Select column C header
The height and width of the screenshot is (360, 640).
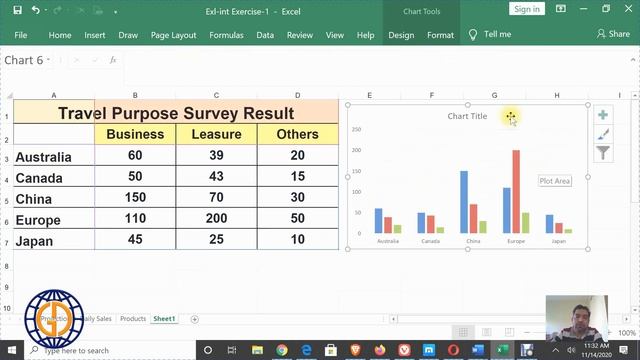click(216, 96)
